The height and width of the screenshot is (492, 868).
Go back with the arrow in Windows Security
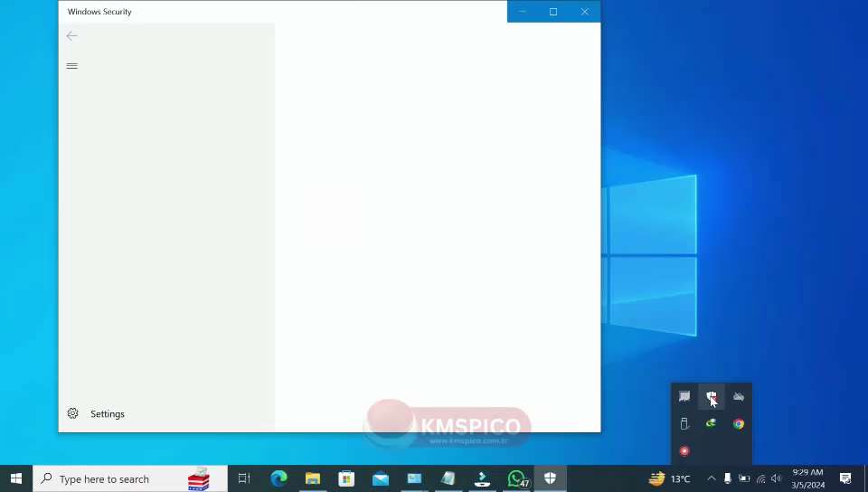coord(71,36)
